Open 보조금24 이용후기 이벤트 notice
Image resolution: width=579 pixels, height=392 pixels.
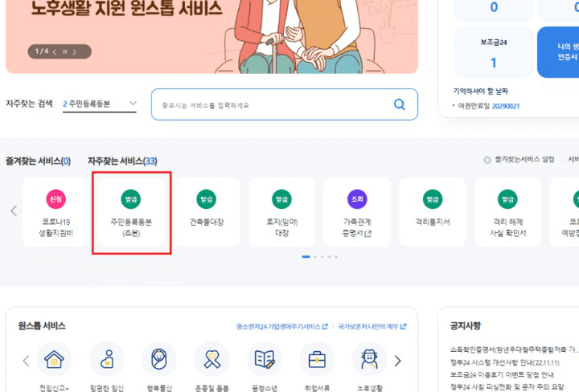click(502, 374)
